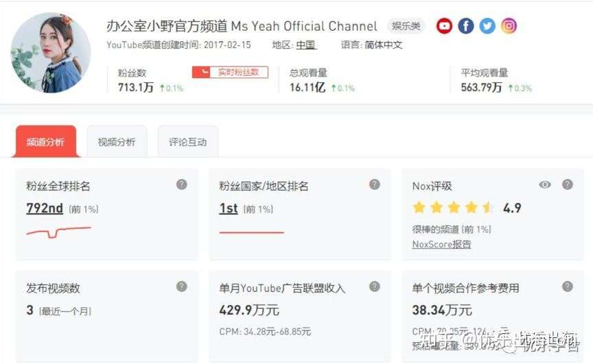Open the Twitter social link icon
Screen dimensions: 593x364
[487, 26]
